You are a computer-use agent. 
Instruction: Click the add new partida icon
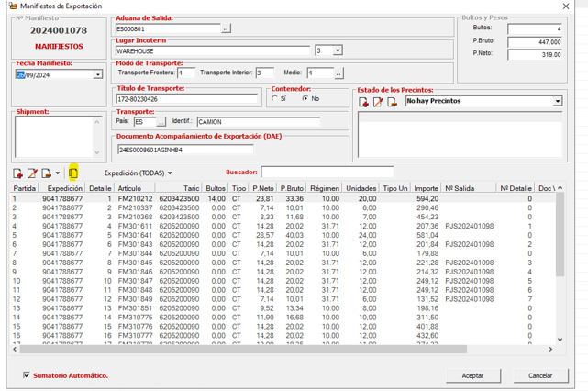click(x=17, y=173)
